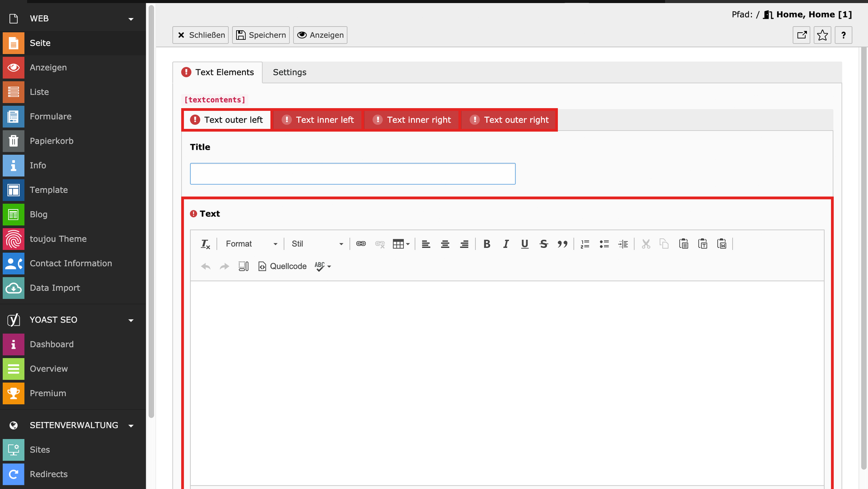Insert numbered list in editor
This screenshot has width=868, height=489.
pyautogui.click(x=585, y=244)
